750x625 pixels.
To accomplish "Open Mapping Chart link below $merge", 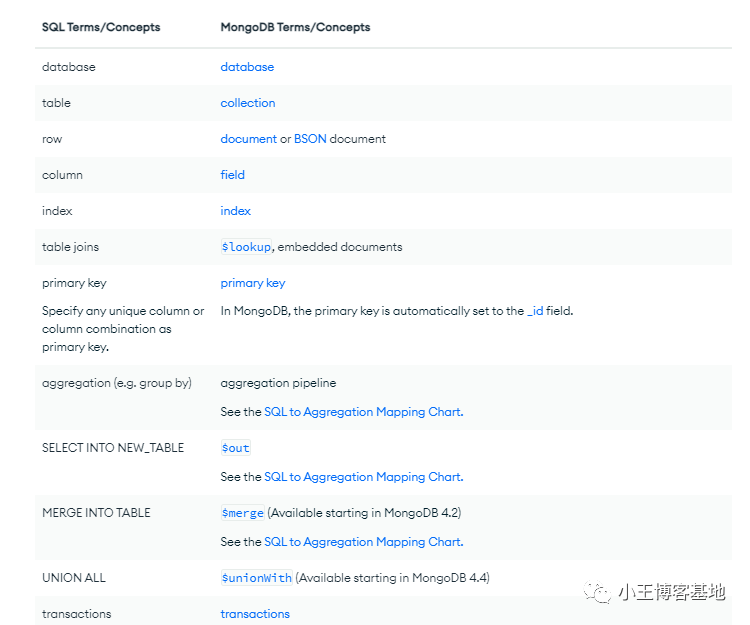I will [363, 542].
